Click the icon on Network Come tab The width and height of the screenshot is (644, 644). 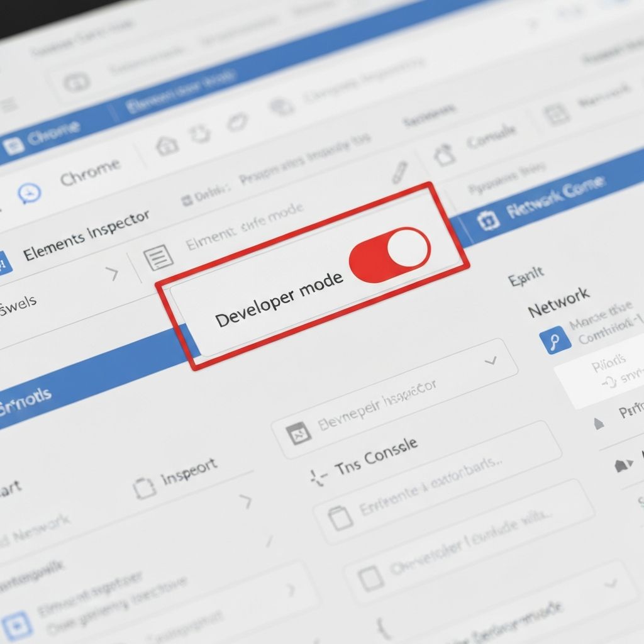click(x=487, y=221)
